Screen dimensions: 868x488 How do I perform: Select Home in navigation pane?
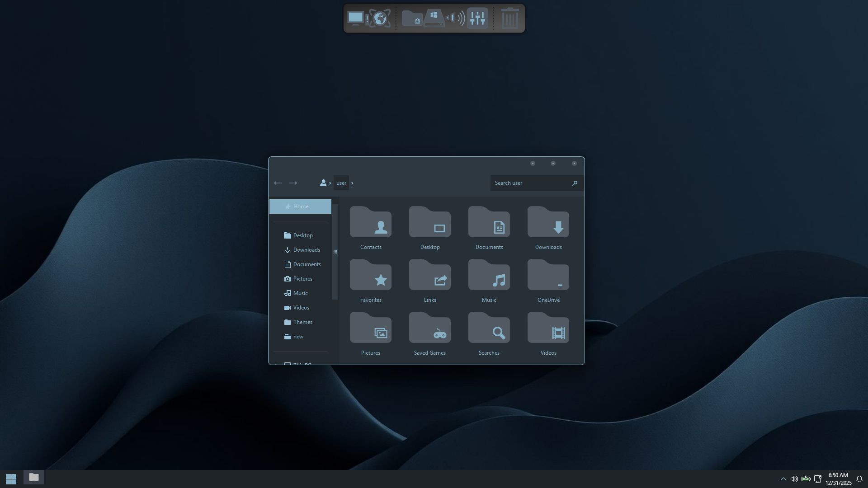click(300, 206)
